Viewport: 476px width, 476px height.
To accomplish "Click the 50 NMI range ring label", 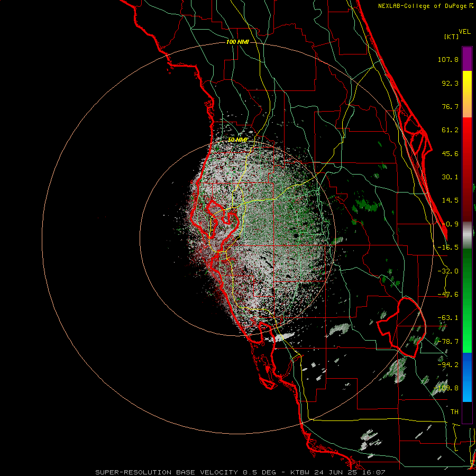I will (237, 140).
